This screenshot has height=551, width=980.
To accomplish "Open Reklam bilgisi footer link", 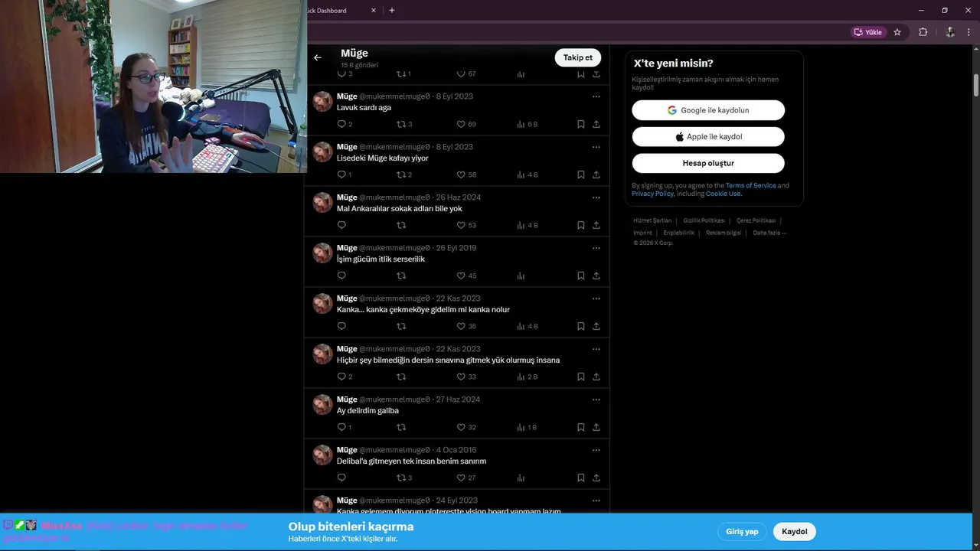I will click(724, 233).
